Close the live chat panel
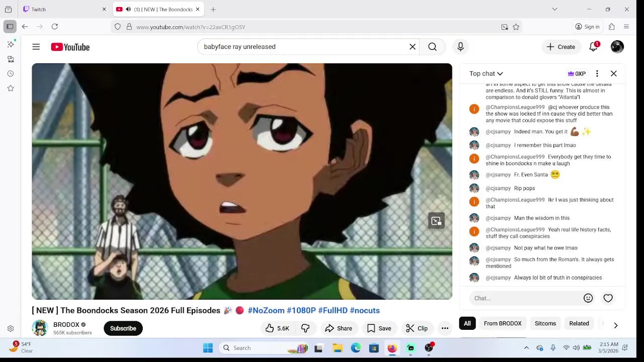Viewport: 644px width, 362px height. (614, 73)
